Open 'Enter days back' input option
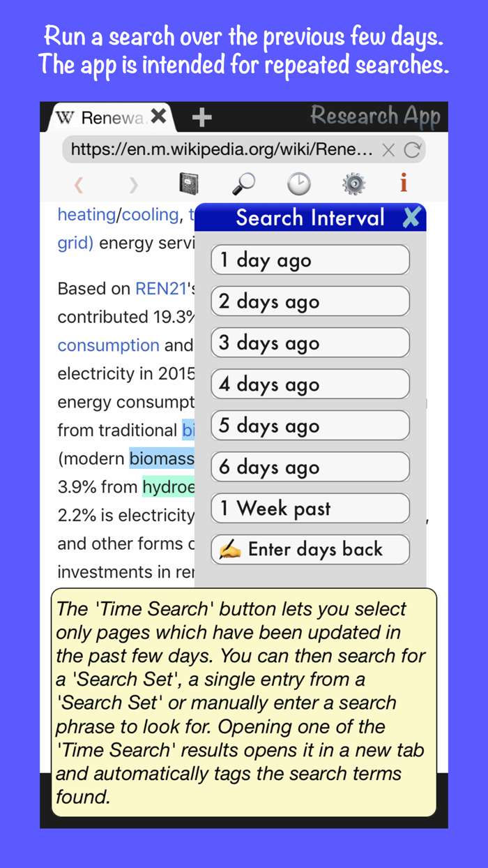The height and width of the screenshot is (868, 488). [x=310, y=549]
